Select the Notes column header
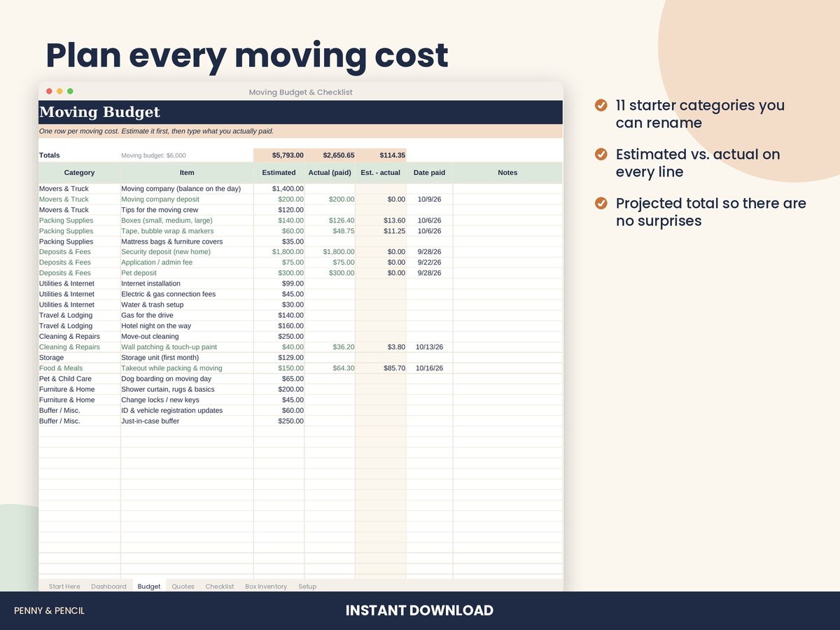 click(x=507, y=173)
